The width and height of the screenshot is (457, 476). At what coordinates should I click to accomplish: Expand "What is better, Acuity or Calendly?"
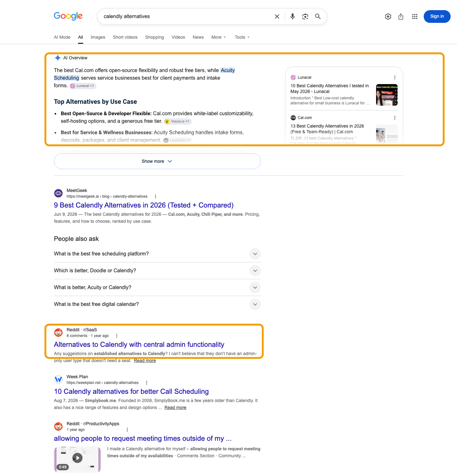[157, 288]
